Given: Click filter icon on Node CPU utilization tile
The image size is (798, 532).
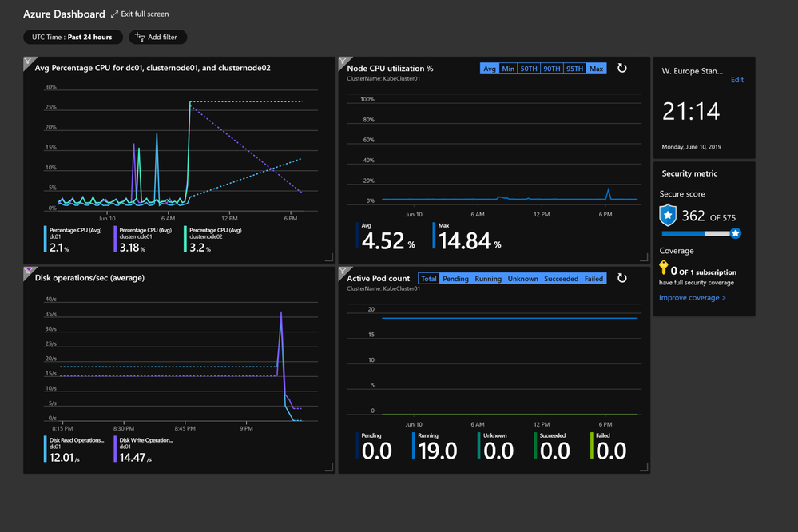Looking at the screenshot, I should pos(343,62).
